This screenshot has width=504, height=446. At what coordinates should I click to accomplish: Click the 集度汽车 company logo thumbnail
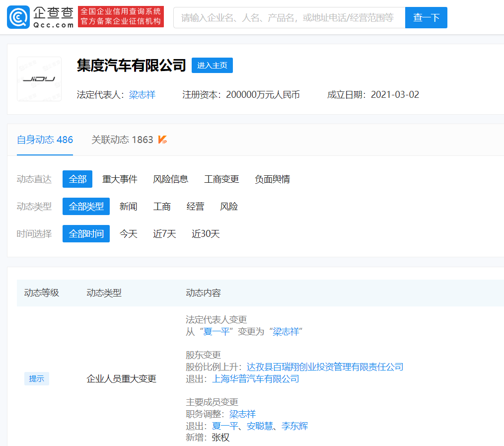39,78
